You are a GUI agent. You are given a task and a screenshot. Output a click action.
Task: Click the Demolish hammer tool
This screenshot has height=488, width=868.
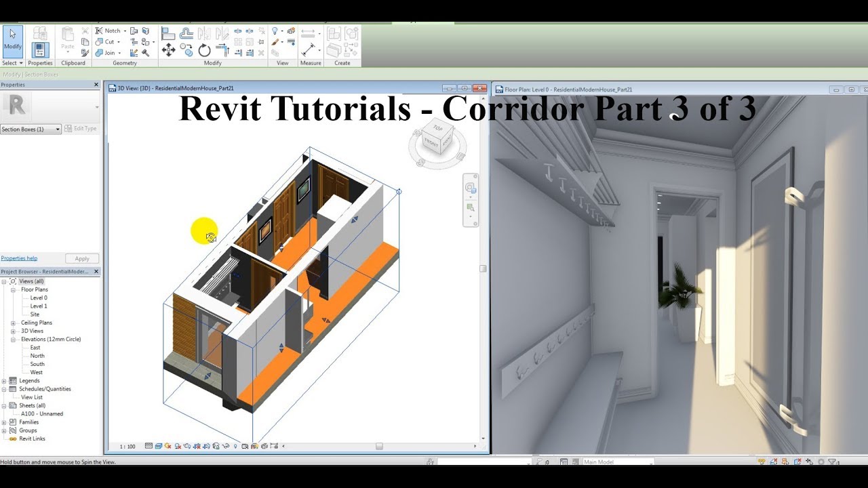[145, 53]
